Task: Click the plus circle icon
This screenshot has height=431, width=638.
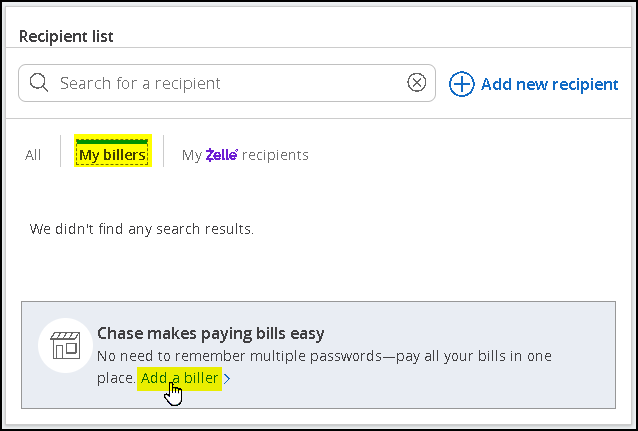Action: (x=461, y=84)
